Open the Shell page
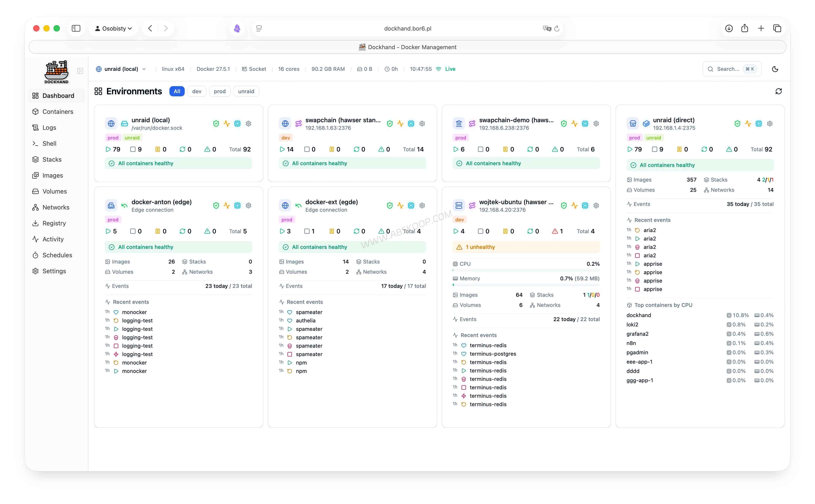Image resolution: width=815 pixels, height=504 pixels. (x=56, y=144)
